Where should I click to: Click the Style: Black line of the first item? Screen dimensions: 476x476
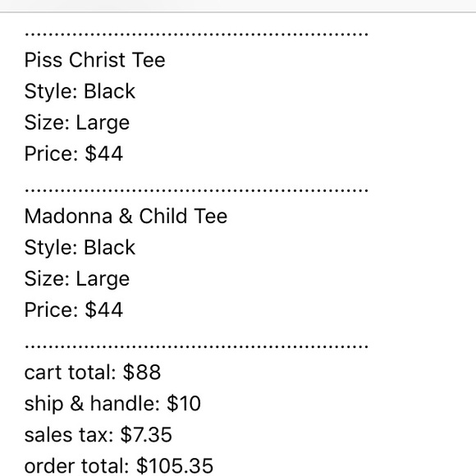tap(80, 91)
